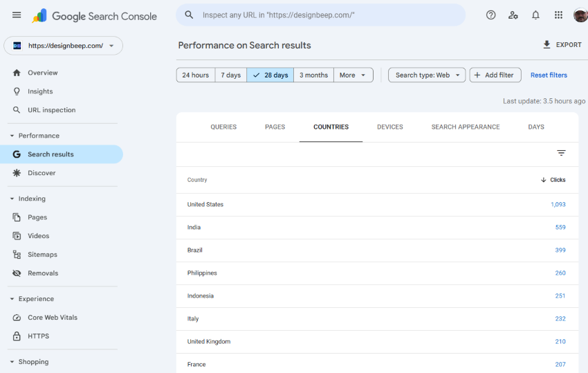Switch to the Queries tab
Screen dimensions: 588x373
click(223, 127)
